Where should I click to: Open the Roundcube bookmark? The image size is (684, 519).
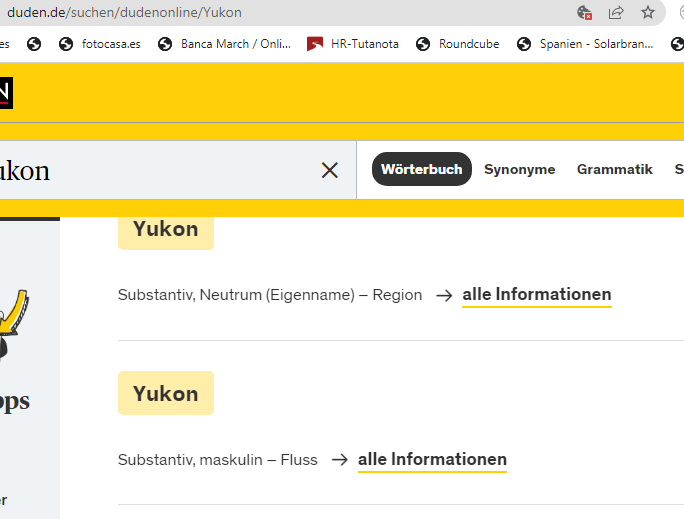coord(457,44)
